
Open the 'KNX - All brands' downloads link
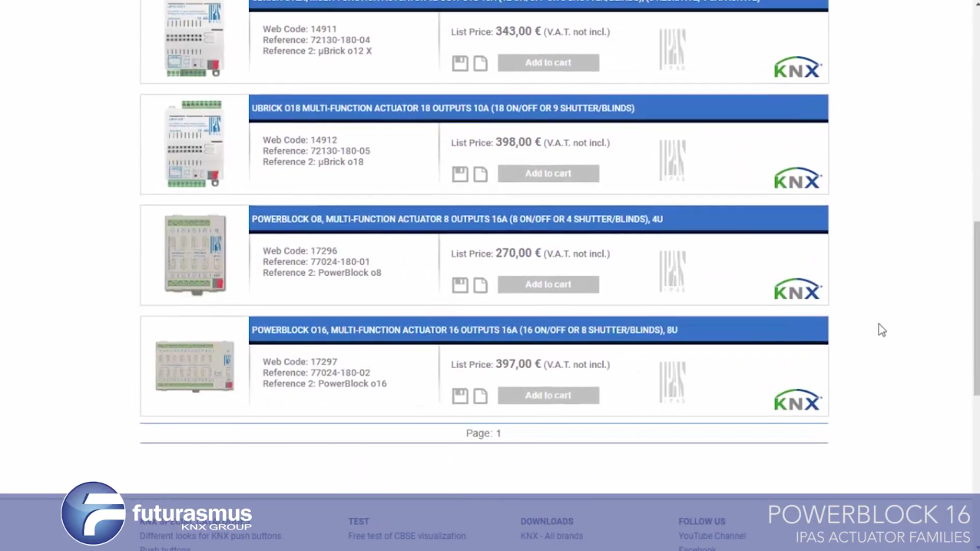551,536
